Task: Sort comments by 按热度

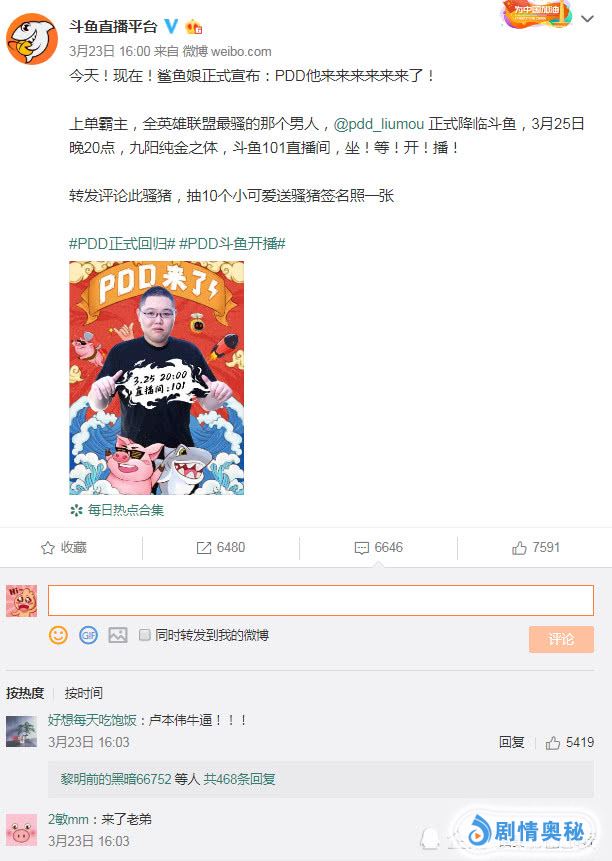Action: click(x=25, y=693)
